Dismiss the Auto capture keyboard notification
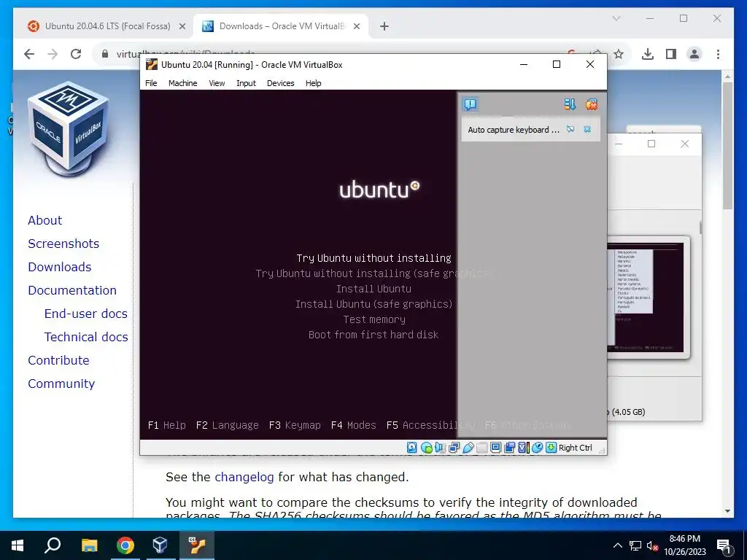Viewport: 747px width, 560px height. pos(587,129)
